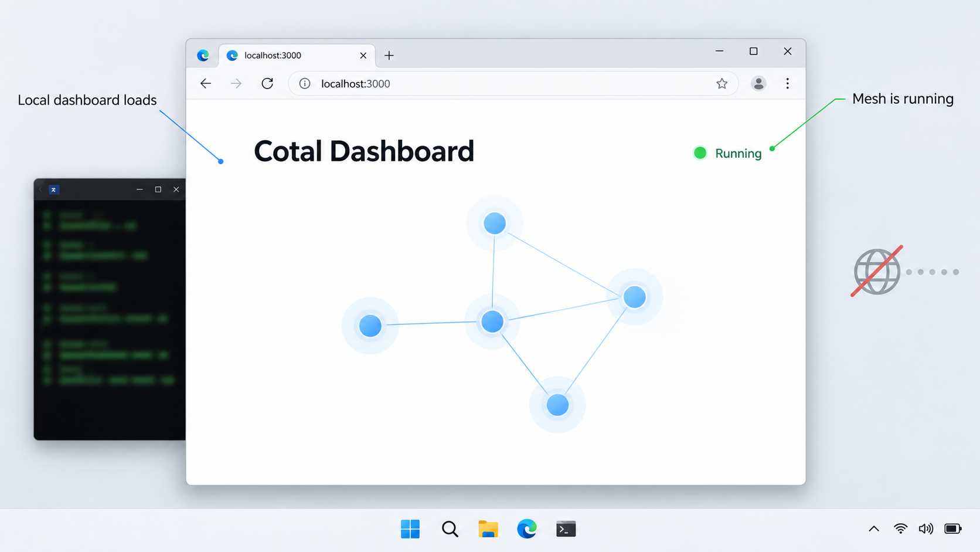View site information icon in address bar
Image resolution: width=980 pixels, height=552 pixels.
point(305,83)
